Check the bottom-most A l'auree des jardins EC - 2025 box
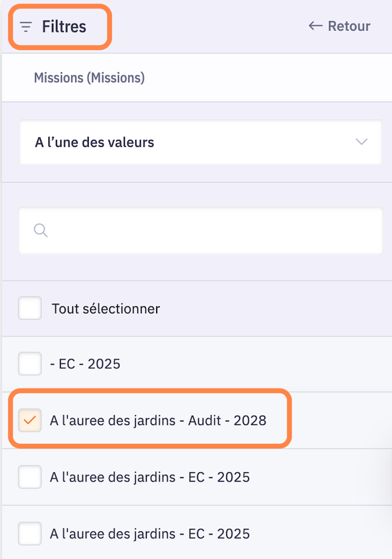This screenshot has height=559, width=392. tap(30, 534)
